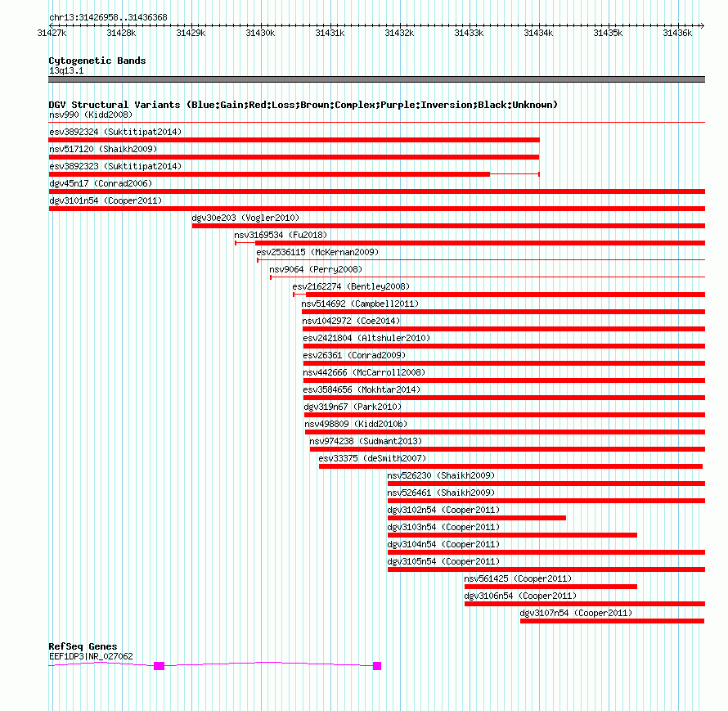Click the red bar under dgv30e203

[x=448, y=226]
